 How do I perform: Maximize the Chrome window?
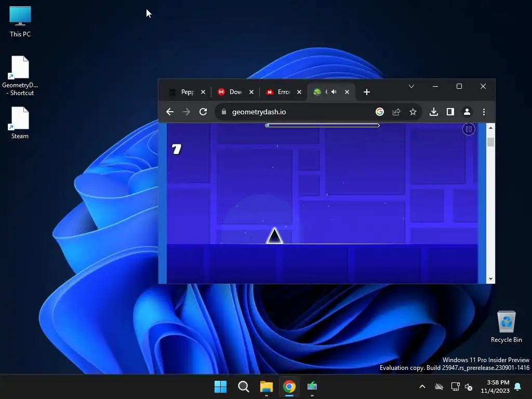459,86
